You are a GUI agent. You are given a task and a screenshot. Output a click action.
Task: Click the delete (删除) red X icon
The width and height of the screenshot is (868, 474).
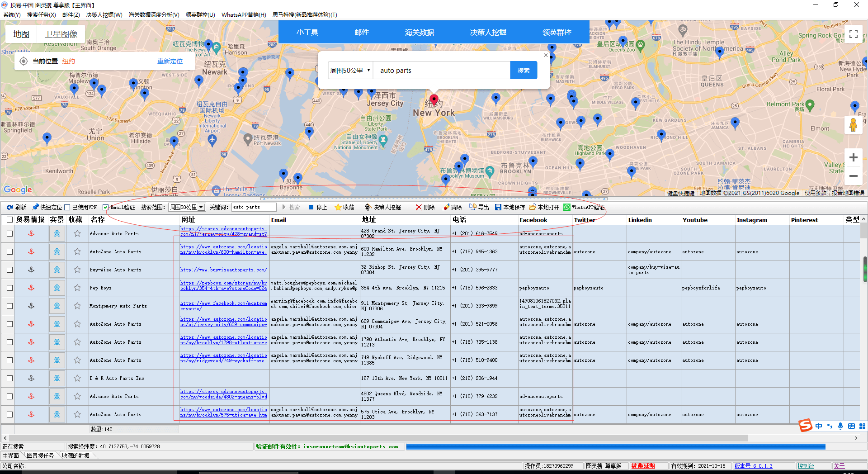pyautogui.click(x=419, y=207)
